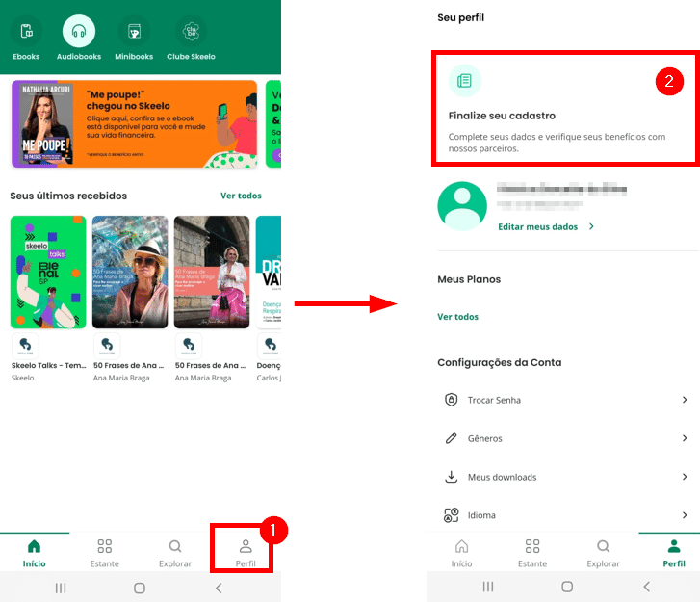The image size is (700, 602).
Task: Go to Início tab in left screen
Action: coord(35,553)
